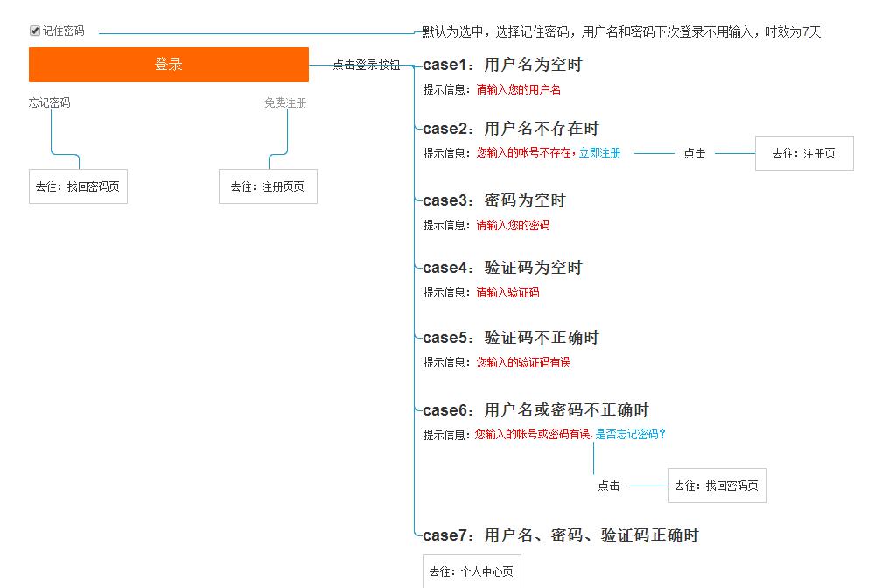
Task: Open the 免费注册 link
Action: tap(285, 102)
